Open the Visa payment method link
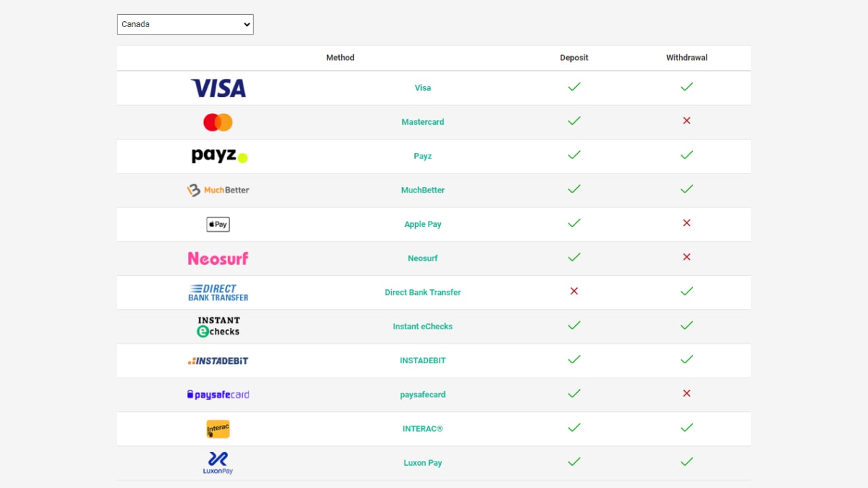 [422, 88]
